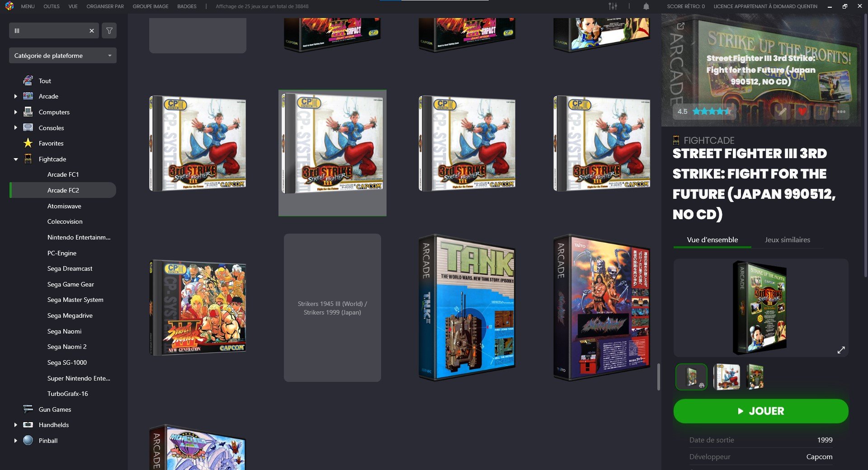The height and width of the screenshot is (470, 868).
Task: Select TurboGrafx-16 platform
Action: [67, 394]
